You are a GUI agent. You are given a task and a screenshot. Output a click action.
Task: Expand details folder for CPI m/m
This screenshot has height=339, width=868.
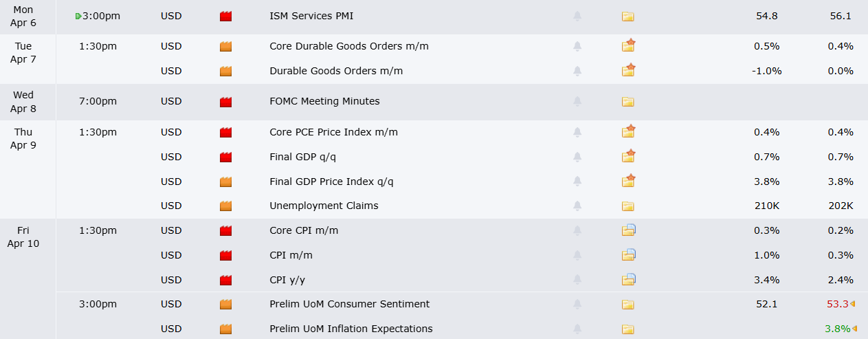pos(628,255)
